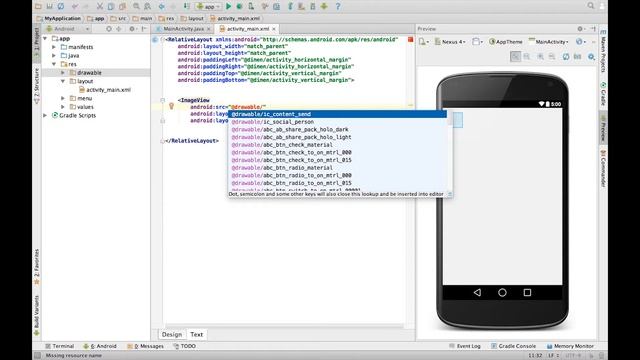Click the Debug app icon
Viewport: 640px width, 360px height.
click(240, 6)
